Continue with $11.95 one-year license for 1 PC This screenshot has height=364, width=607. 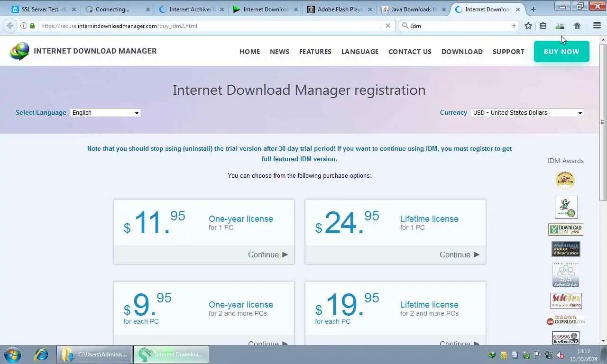point(268,255)
